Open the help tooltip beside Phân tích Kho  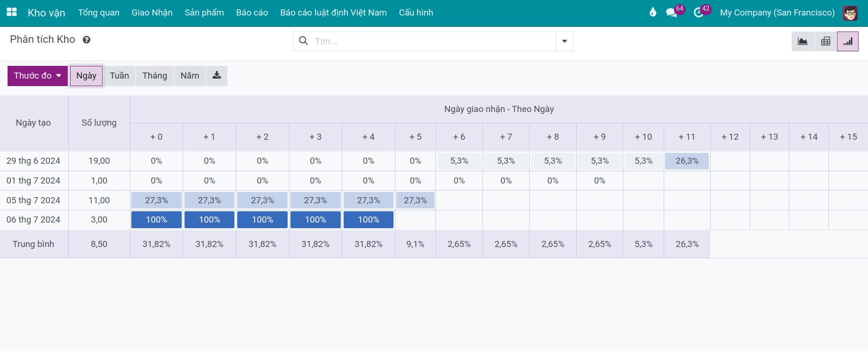(x=87, y=40)
